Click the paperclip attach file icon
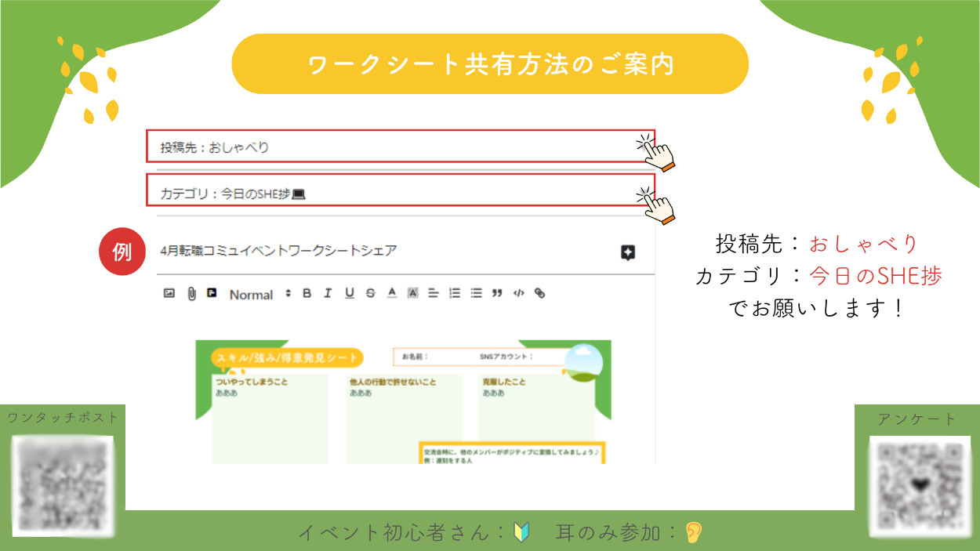The image size is (980, 551). [x=191, y=294]
